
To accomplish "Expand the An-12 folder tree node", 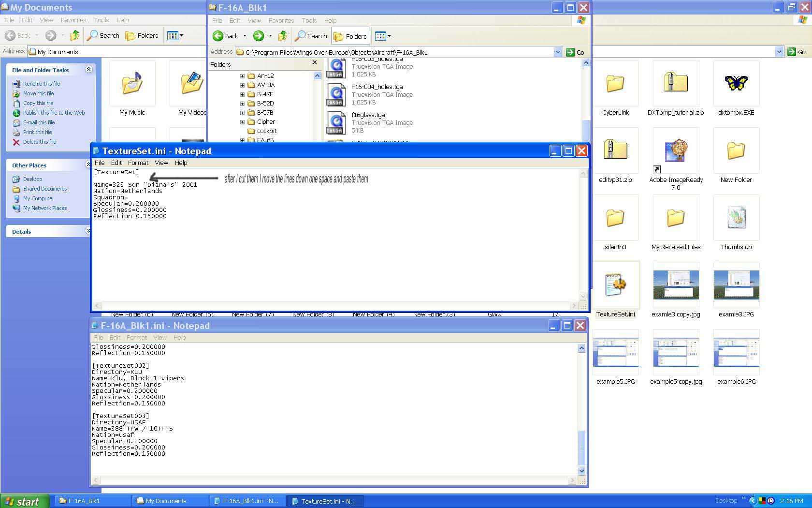I will [x=242, y=76].
